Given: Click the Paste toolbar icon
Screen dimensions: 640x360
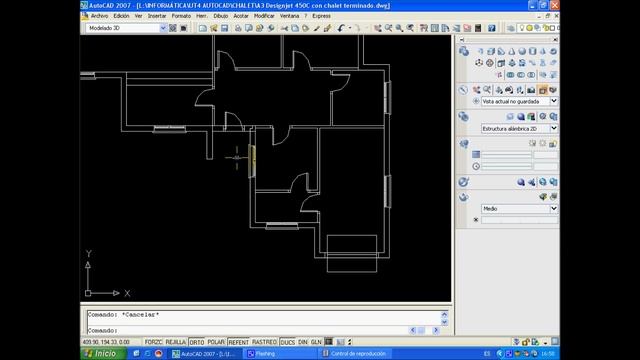Looking at the screenshot, I should tap(305, 28).
